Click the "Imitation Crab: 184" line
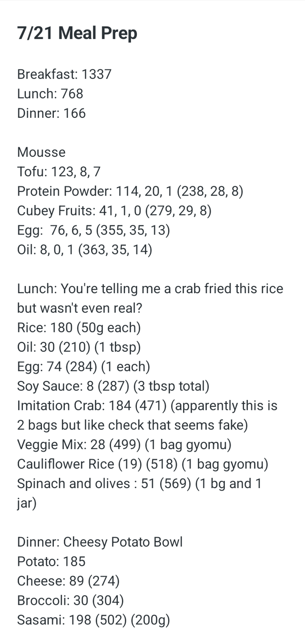This screenshot has width=305, height=644. pyautogui.click(x=147, y=406)
